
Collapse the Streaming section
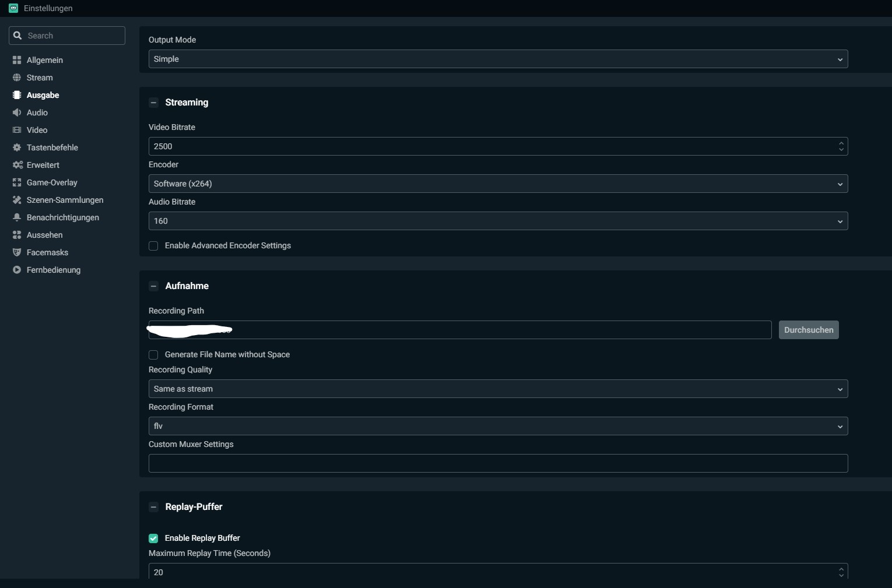click(x=153, y=103)
